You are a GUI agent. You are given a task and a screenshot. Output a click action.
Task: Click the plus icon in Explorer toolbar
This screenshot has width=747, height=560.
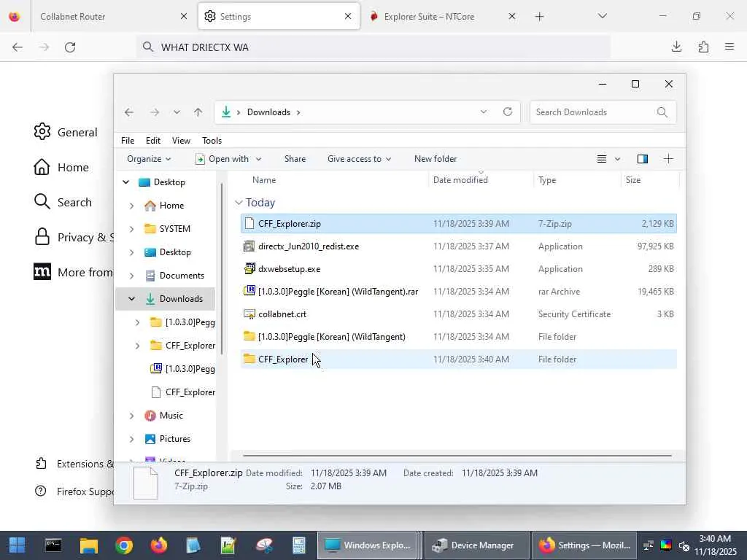coord(668,159)
